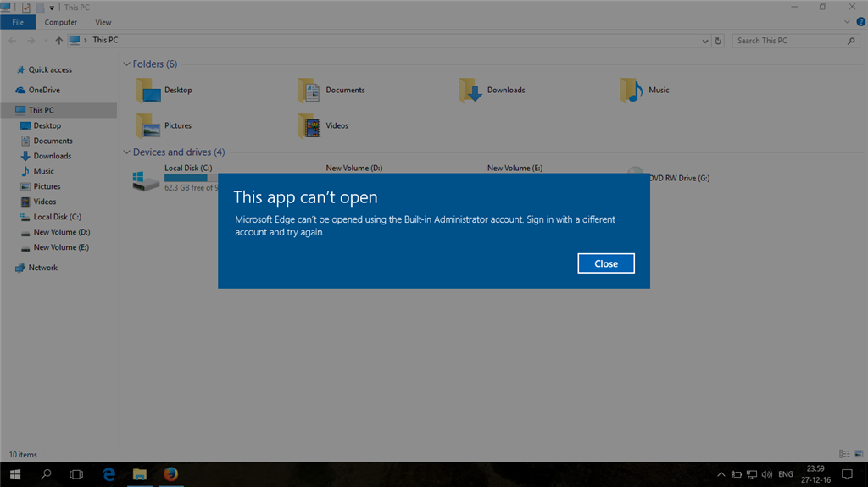This screenshot has width=868, height=487.
Task: Select the Desktop folder icon
Action: pos(147,91)
